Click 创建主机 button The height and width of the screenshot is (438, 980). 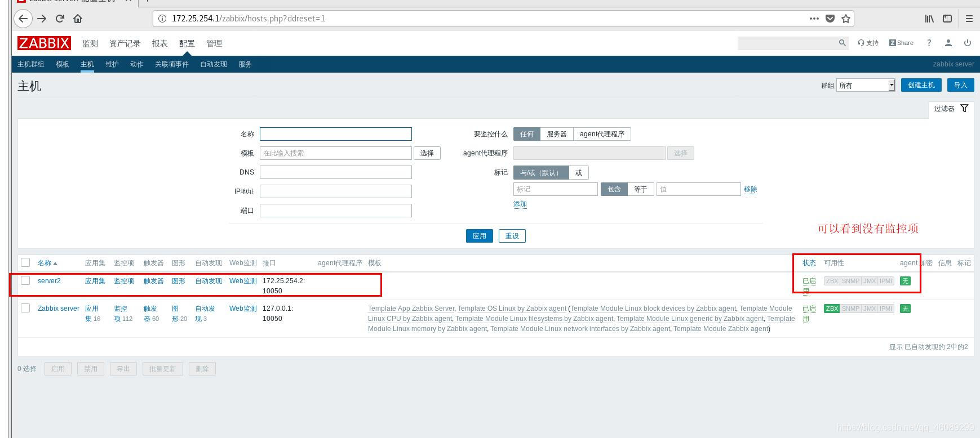pos(921,85)
